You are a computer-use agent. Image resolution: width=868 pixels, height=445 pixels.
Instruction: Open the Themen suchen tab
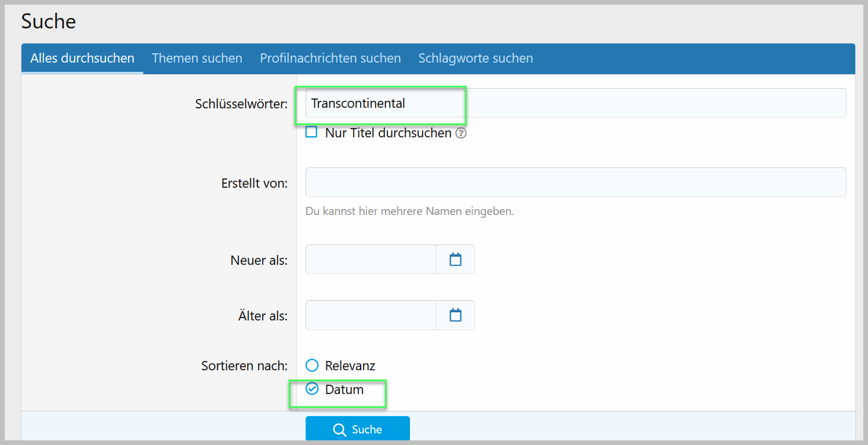[x=197, y=59]
